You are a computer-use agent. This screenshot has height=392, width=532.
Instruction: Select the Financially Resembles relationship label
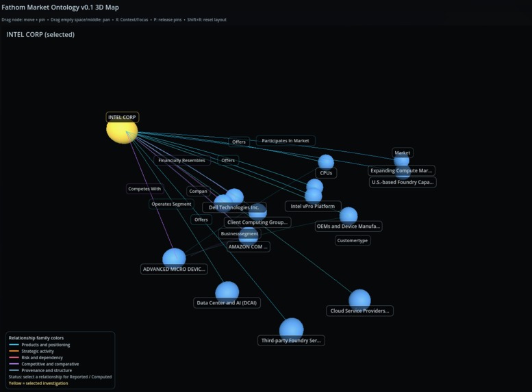182,160
